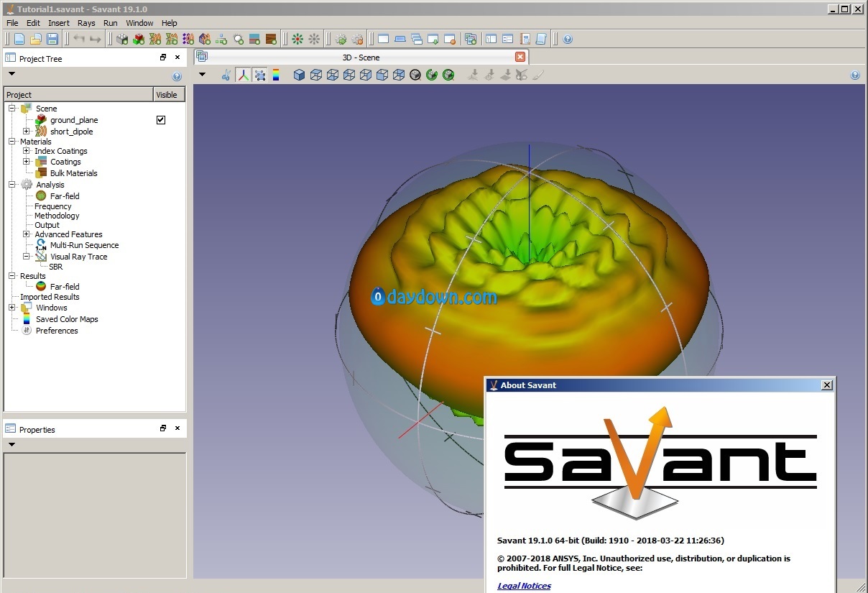The height and width of the screenshot is (593, 868).
Task: Cascade windows with the stacked windows icon
Action: [417, 39]
